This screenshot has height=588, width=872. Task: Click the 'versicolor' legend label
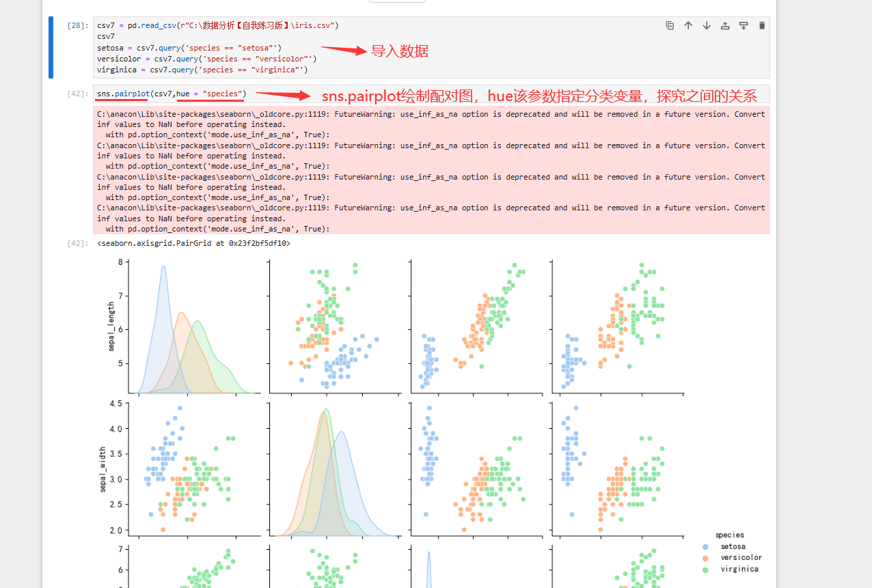click(x=741, y=558)
